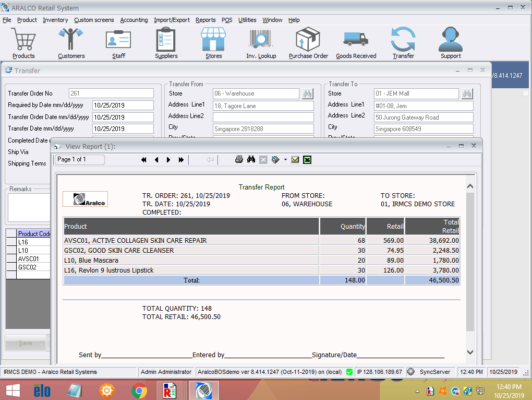Open the Purchase Order toolbar icon
The height and width of the screenshot is (400, 532).
coord(308,43)
